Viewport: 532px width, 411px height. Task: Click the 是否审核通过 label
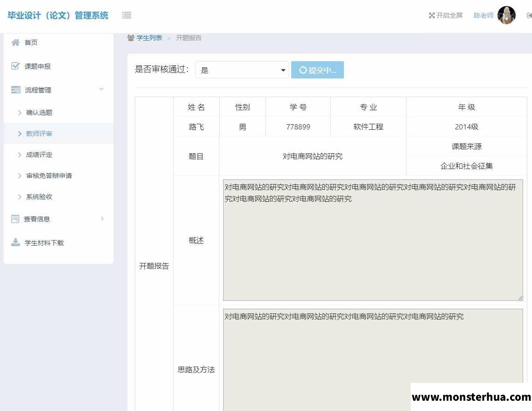pos(162,69)
